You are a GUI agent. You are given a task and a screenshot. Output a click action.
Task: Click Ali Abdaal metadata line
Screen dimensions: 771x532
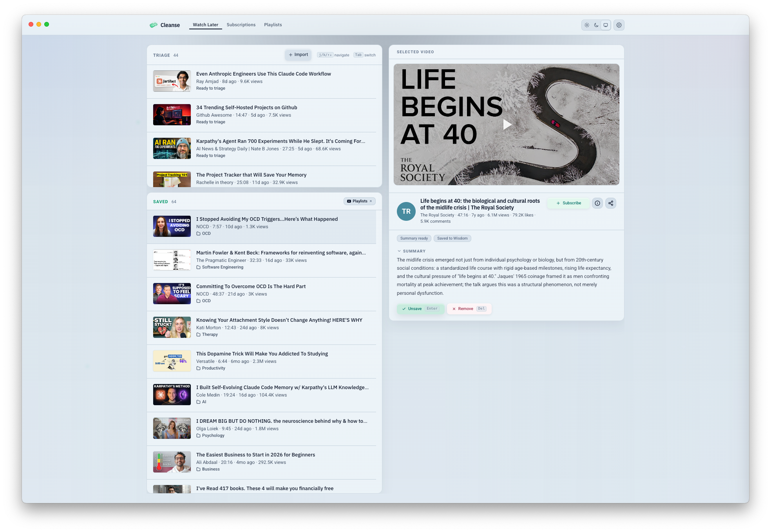(241, 462)
